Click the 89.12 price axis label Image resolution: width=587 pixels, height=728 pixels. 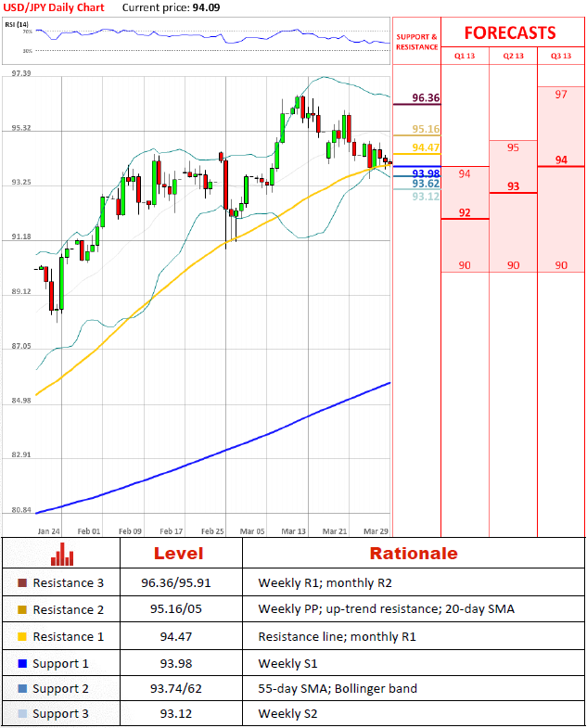[x=21, y=291]
